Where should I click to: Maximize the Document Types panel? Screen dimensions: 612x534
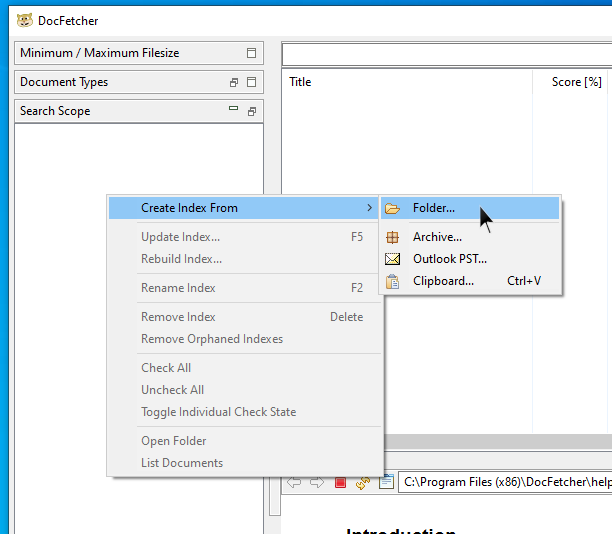coord(251,82)
